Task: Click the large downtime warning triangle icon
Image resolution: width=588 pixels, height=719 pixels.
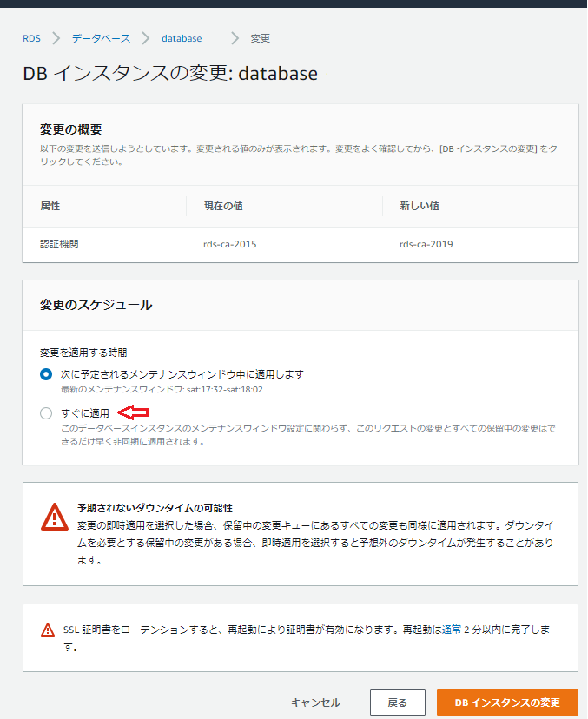Action: coord(55,518)
